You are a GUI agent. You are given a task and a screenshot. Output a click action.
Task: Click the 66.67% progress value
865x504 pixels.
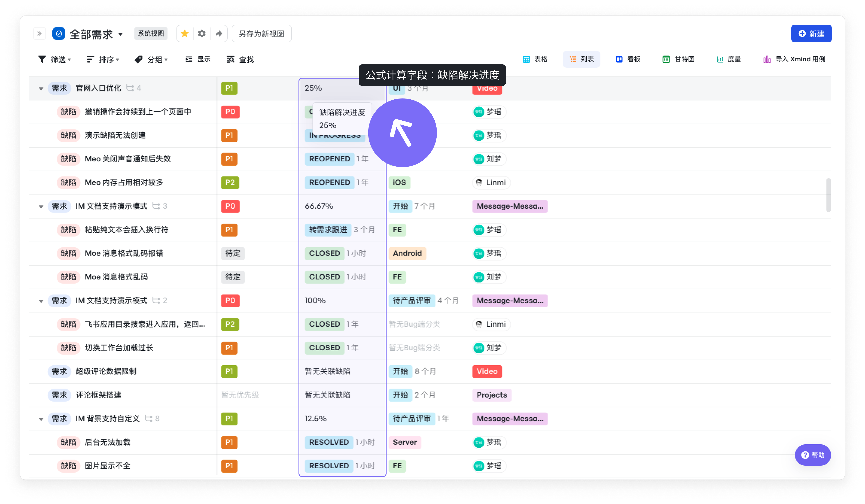(319, 206)
